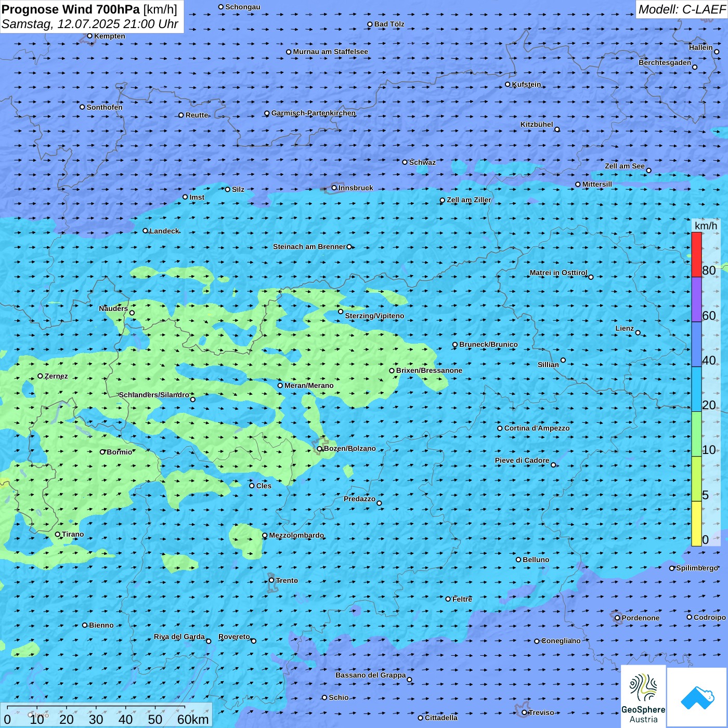Click the Brixen/Bressanone label
Image resolution: width=728 pixels, height=728 pixels.
point(429,370)
